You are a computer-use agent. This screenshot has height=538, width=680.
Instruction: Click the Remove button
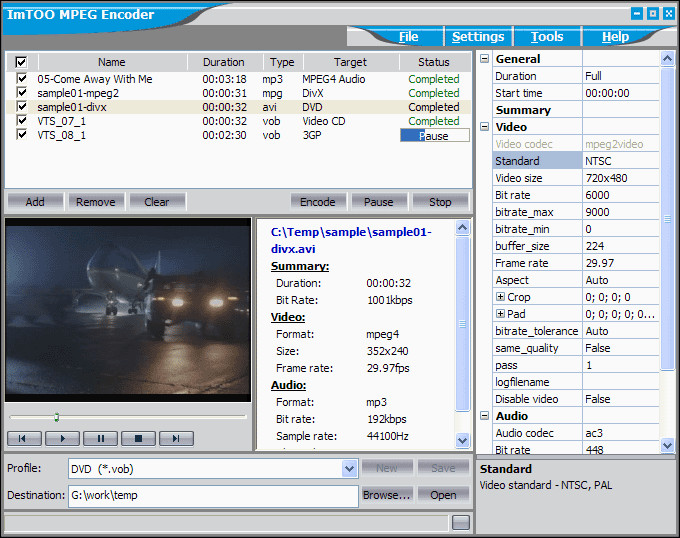[x=96, y=202]
